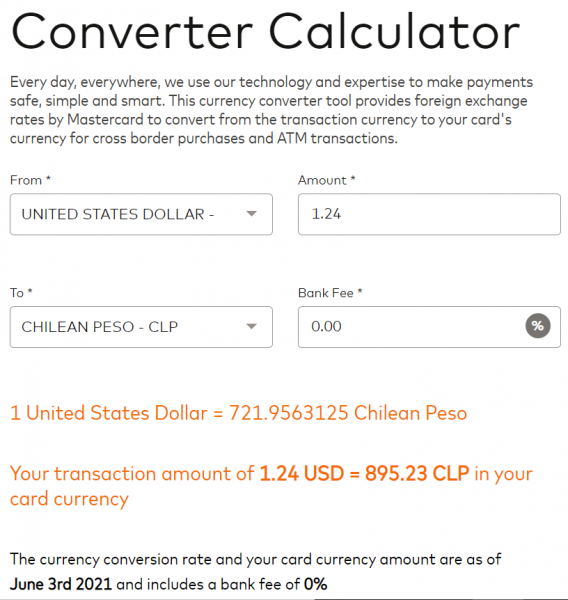This screenshot has height=600, width=568.
Task: Click the bold 1.24 USD amount text
Action: coord(302,473)
